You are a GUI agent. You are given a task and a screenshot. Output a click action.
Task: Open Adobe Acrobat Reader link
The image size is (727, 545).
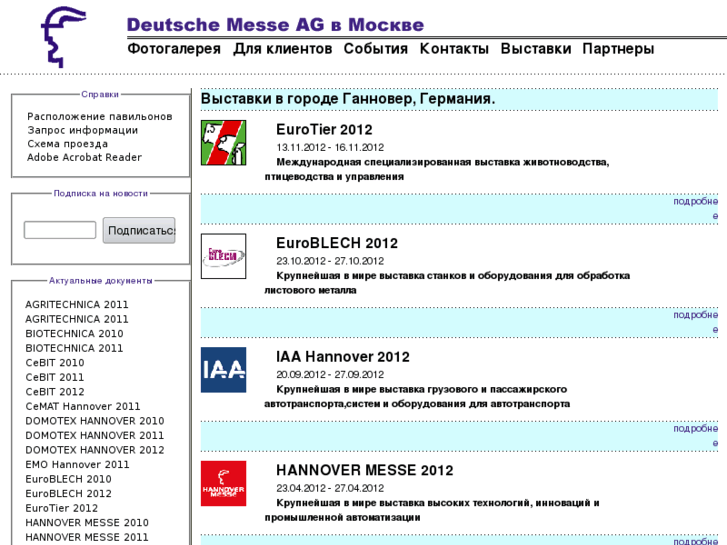(84, 157)
